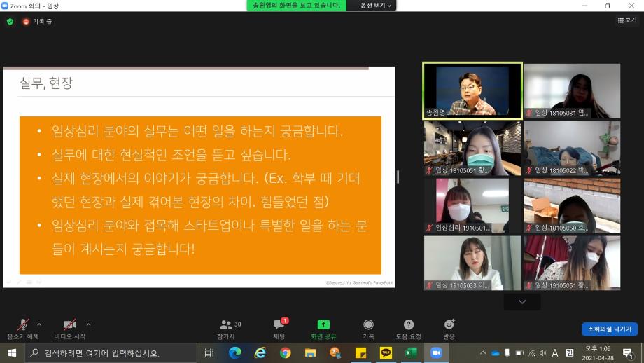Click the ask for help icon
This screenshot has width=644, height=363.
(409, 327)
